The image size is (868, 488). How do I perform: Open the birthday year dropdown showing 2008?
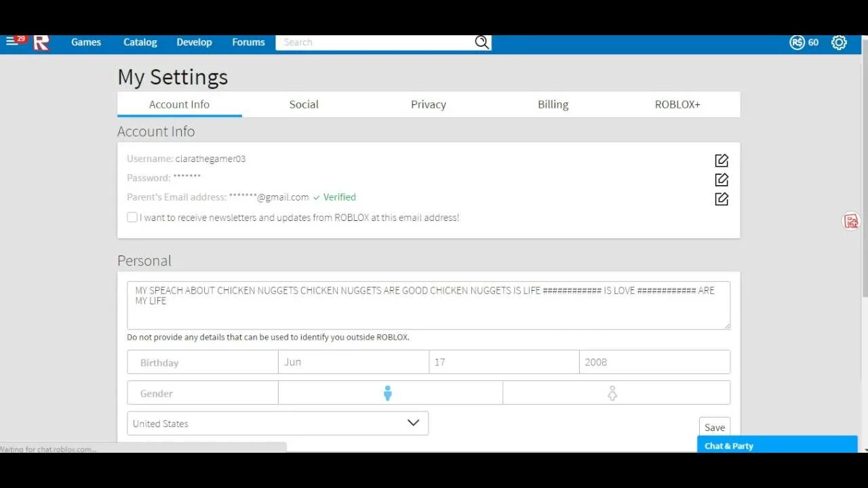point(654,362)
